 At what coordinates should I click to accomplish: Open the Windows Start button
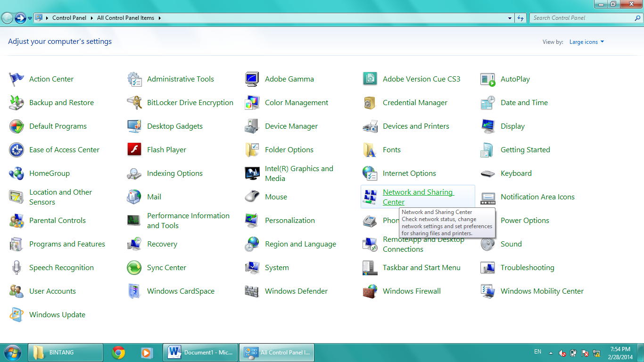[x=13, y=353]
